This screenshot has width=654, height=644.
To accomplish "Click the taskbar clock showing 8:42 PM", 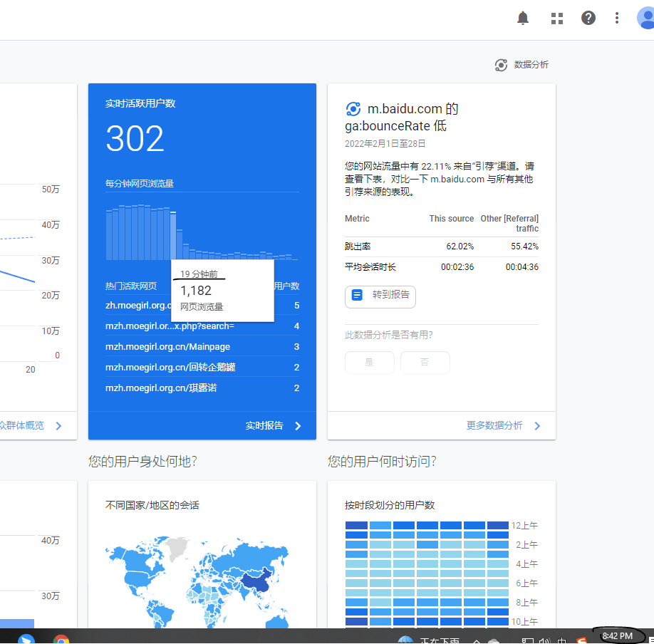I will pyautogui.click(x=618, y=635).
